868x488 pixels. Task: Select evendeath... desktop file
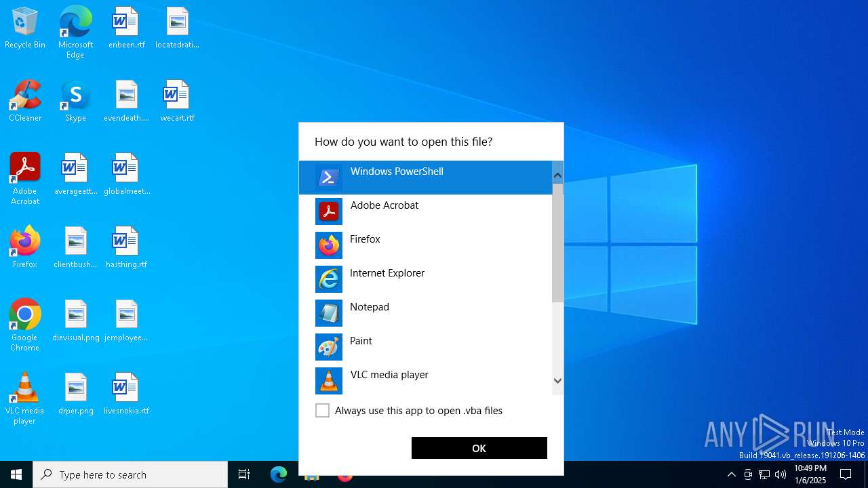[x=127, y=101]
